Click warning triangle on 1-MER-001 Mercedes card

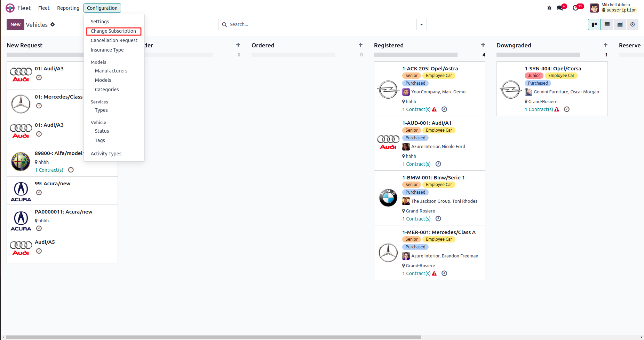[x=434, y=273]
